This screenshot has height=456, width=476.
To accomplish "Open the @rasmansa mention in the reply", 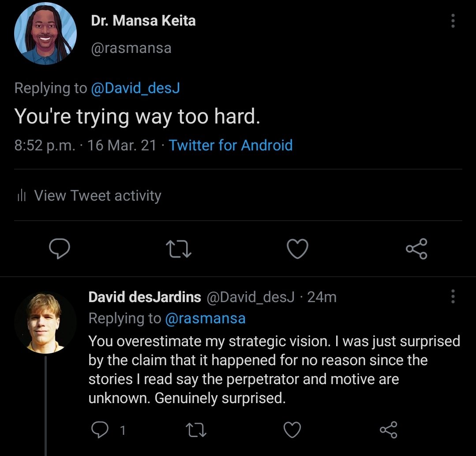I will click(x=205, y=318).
